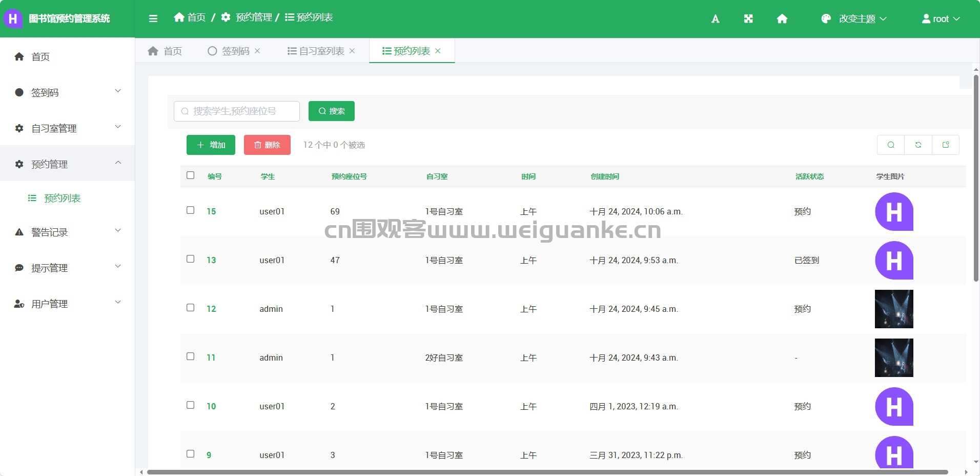Close the 签到码 tab
980x476 pixels.
point(257,51)
